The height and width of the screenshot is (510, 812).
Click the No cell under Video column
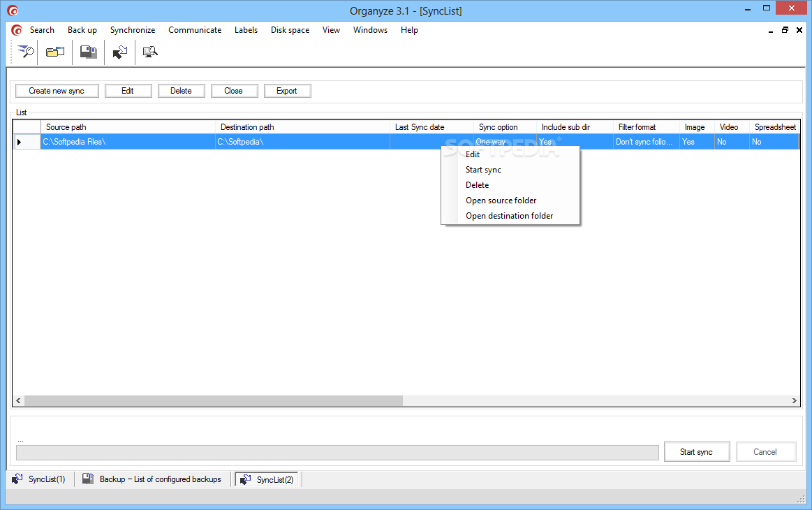tap(732, 142)
